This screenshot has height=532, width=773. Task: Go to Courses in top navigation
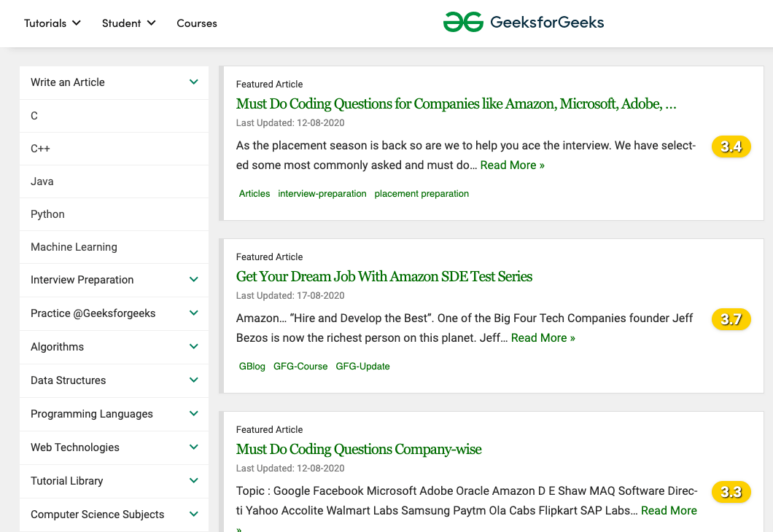[197, 23]
